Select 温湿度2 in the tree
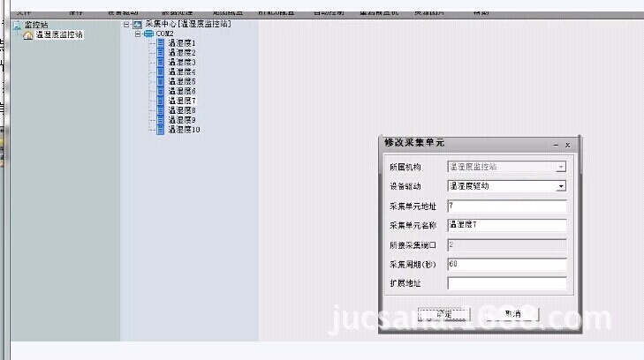The image size is (644, 360). click(x=182, y=53)
